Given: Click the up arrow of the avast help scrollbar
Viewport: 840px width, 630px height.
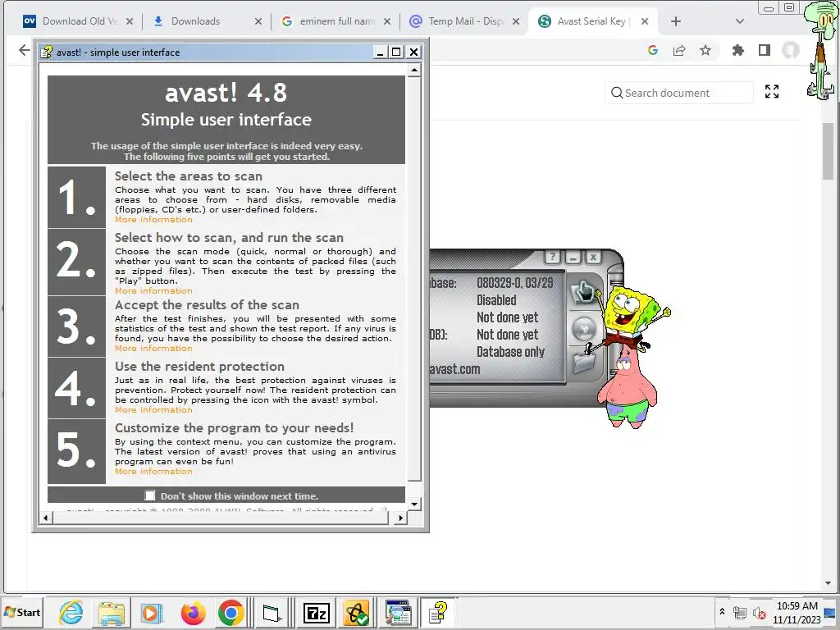Looking at the screenshot, I should (414, 71).
